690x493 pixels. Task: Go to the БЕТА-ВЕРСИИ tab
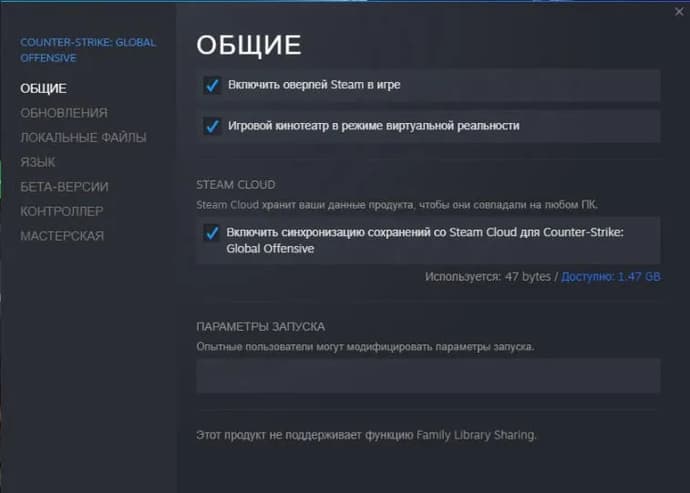[64, 187]
